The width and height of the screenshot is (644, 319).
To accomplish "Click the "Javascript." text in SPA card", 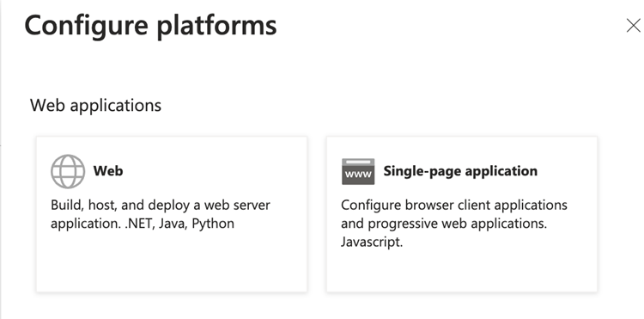I will pos(372,242).
